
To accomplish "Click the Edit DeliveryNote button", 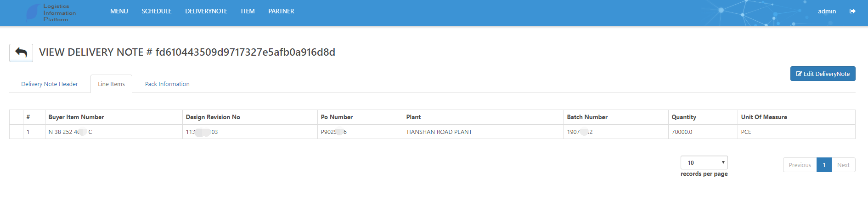I will tap(823, 74).
